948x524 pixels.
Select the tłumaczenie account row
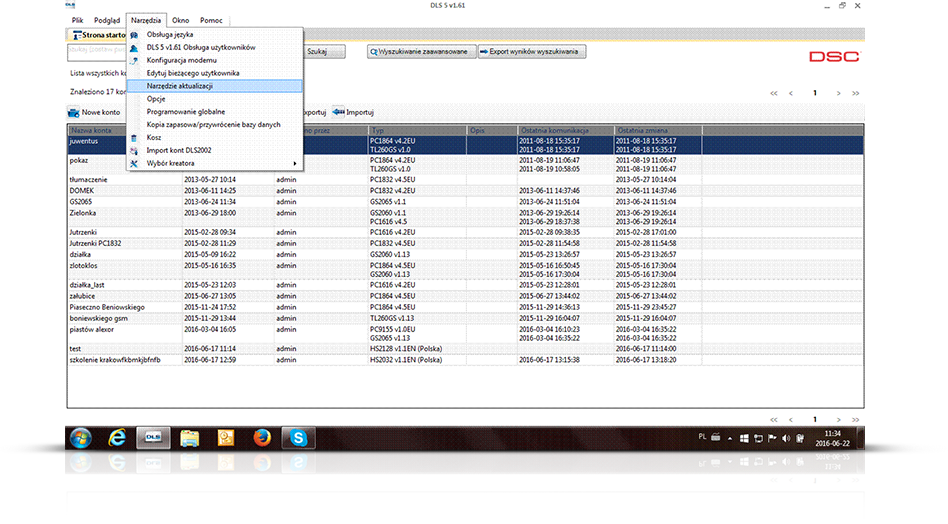point(465,180)
